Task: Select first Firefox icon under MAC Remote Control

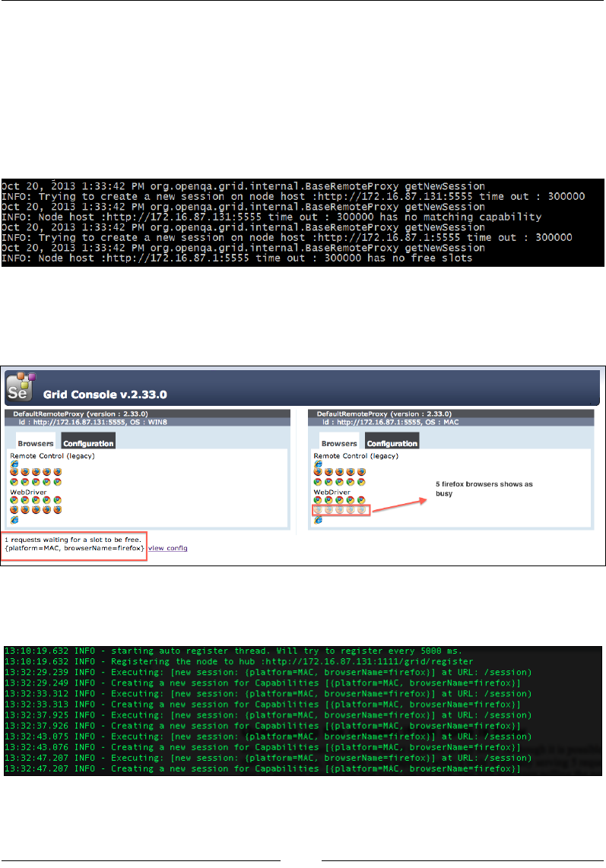Action: tap(318, 472)
